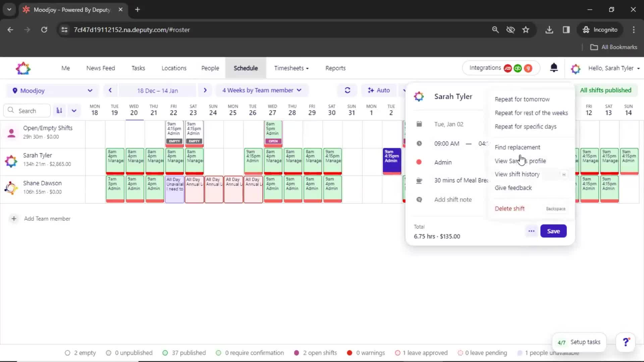
Task: Expand the Timesheets menu
Action: click(291, 68)
